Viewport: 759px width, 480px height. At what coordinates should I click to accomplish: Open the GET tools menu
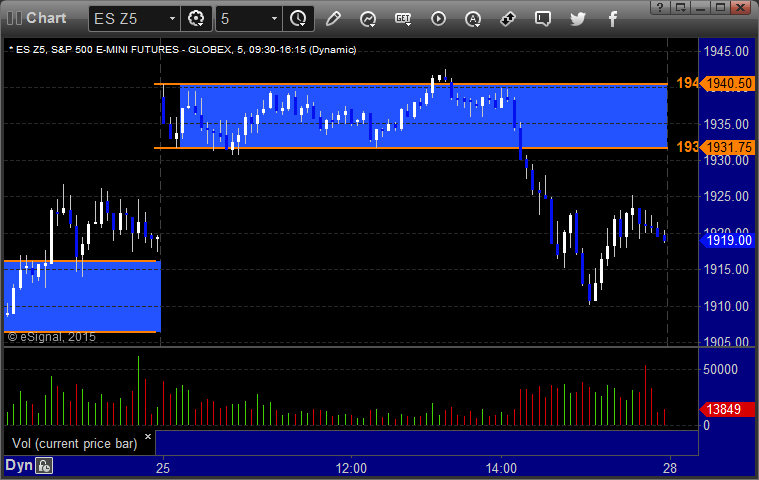click(403, 19)
